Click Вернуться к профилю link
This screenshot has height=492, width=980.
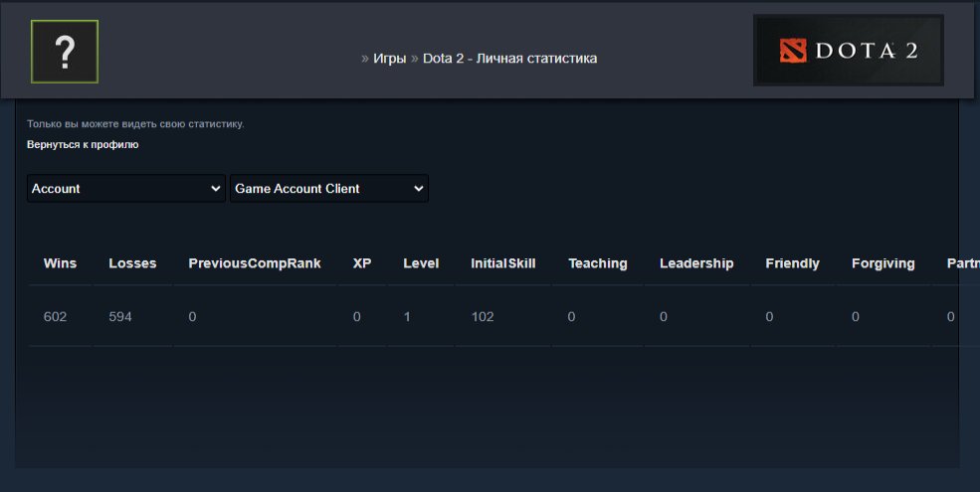[83, 145]
